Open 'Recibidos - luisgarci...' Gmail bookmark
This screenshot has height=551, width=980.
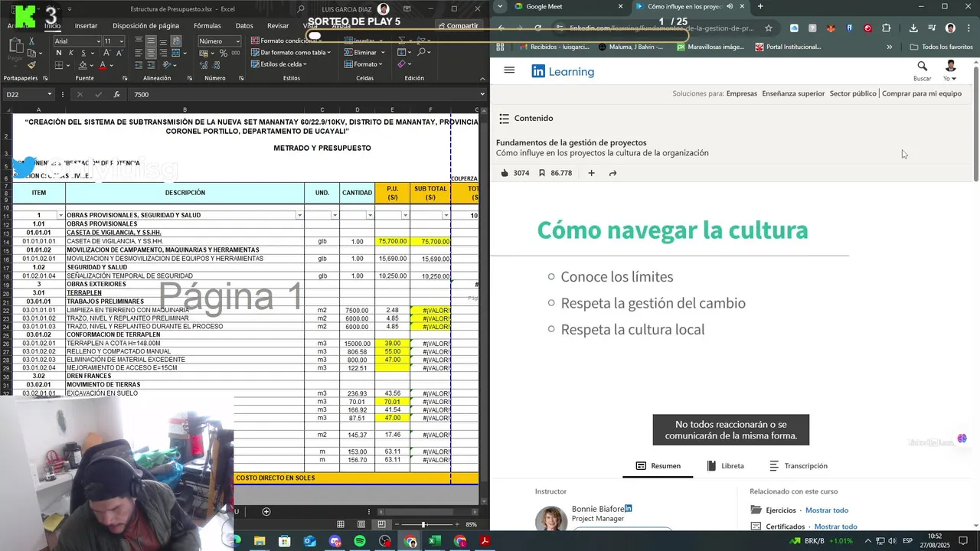tap(554, 47)
